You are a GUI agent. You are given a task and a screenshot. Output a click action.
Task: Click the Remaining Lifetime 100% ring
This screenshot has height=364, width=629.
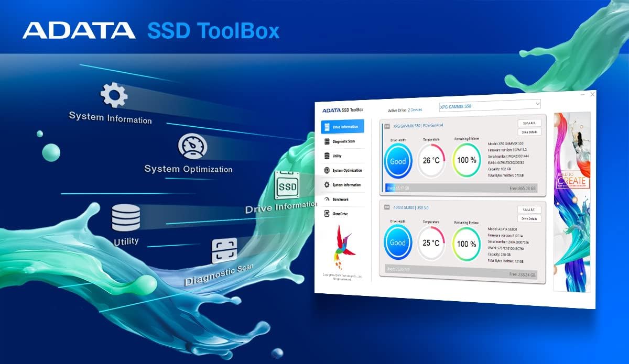point(467,160)
